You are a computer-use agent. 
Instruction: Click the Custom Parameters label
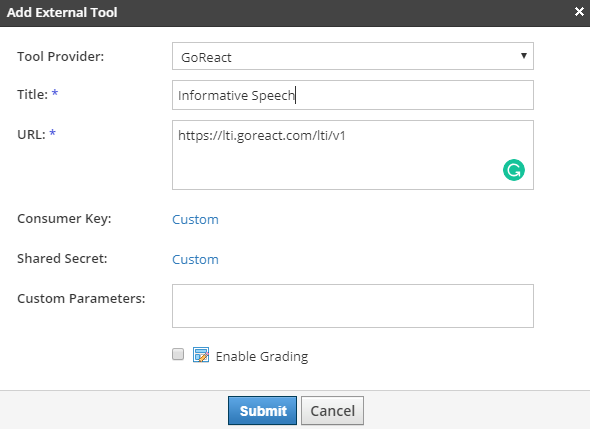81,298
